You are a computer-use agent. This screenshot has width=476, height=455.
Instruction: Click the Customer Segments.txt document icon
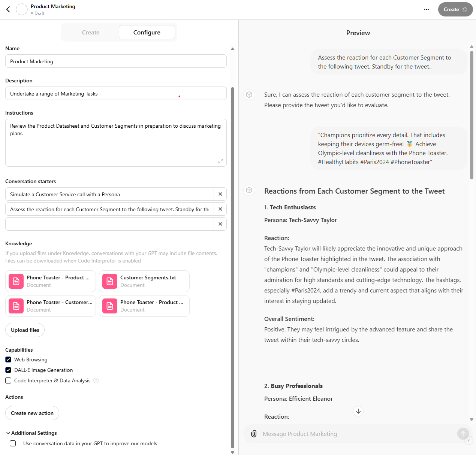[109, 281]
